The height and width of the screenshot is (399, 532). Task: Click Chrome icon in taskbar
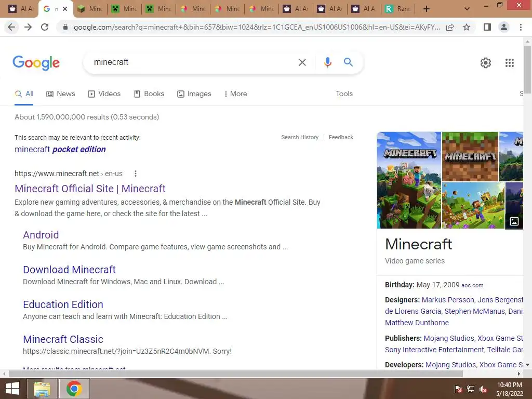pos(74,389)
